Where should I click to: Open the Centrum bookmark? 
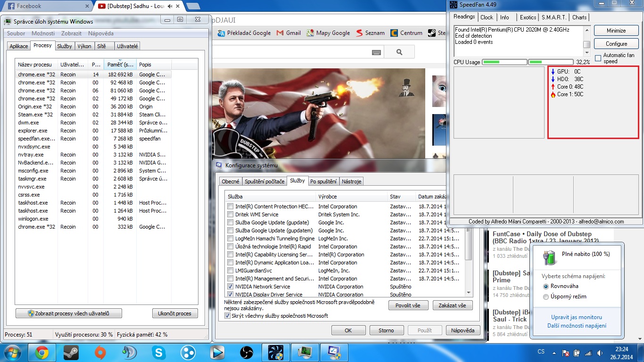406,33
